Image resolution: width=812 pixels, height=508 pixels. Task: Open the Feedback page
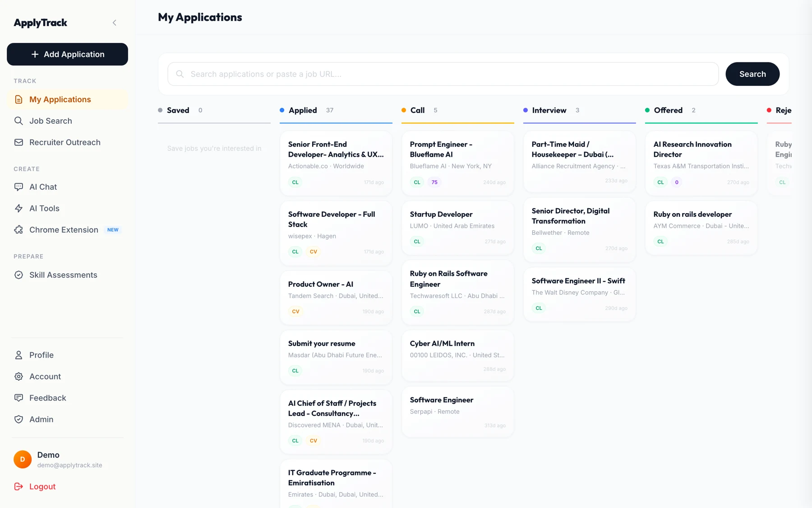(67, 398)
